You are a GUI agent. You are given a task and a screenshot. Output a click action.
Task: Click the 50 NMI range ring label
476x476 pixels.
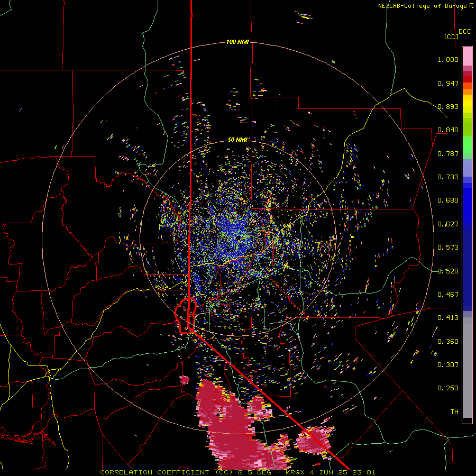pyautogui.click(x=237, y=140)
